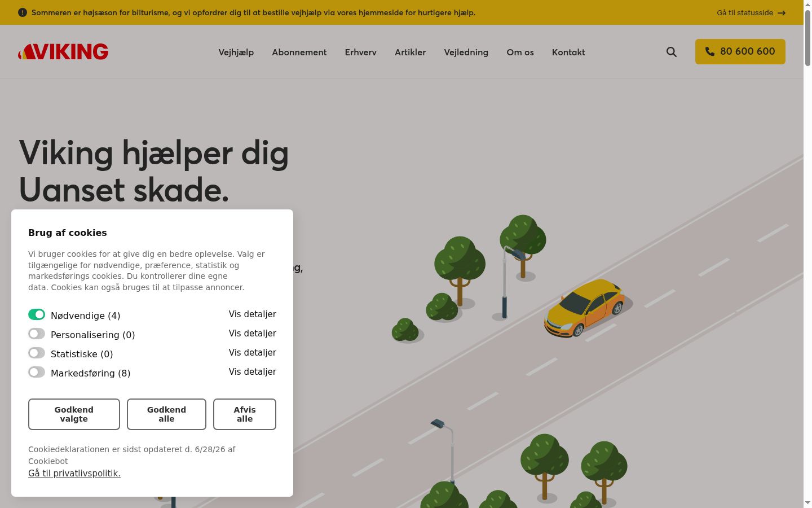Screen dimensions: 812x508
Task: Click the Afvis alle button
Action: click(245, 414)
